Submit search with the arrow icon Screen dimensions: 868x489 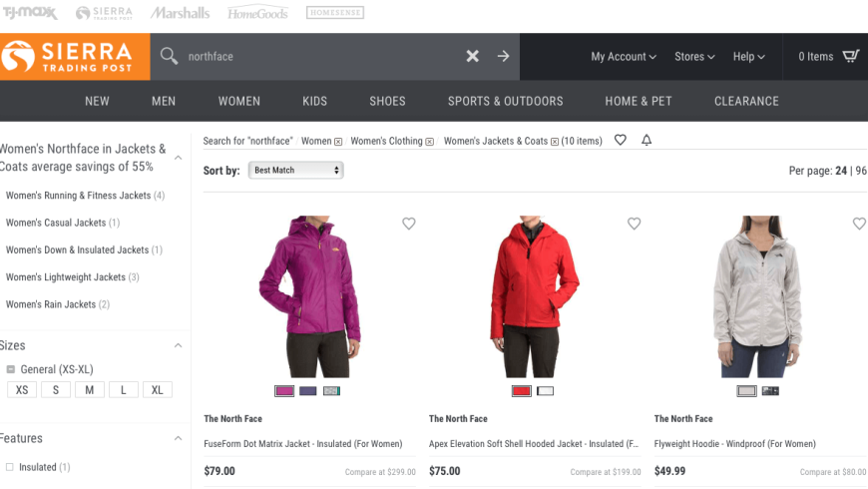pyautogui.click(x=503, y=56)
